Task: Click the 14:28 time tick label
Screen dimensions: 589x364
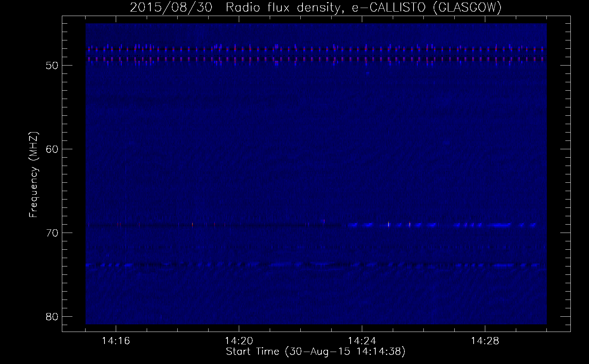Action: pyautogui.click(x=485, y=341)
